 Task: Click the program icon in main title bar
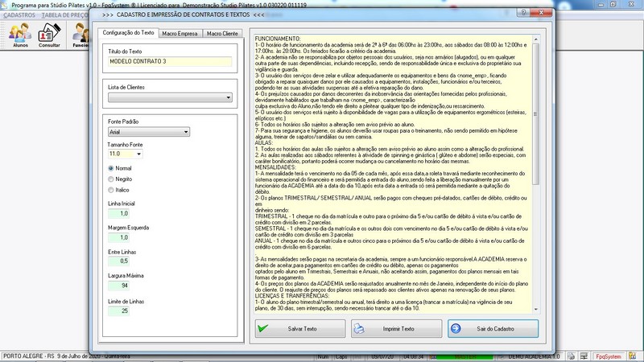pyautogui.click(x=4, y=5)
